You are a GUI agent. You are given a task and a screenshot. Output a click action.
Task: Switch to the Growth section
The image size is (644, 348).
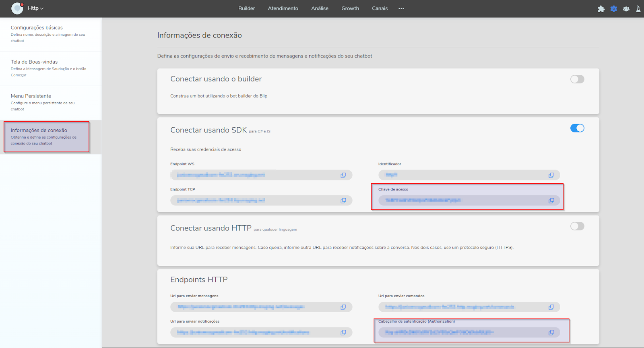tap(350, 8)
